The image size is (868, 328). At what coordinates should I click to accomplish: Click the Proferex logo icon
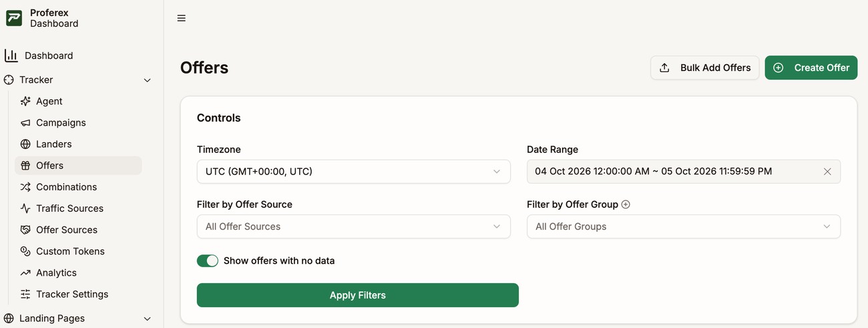point(14,18)
